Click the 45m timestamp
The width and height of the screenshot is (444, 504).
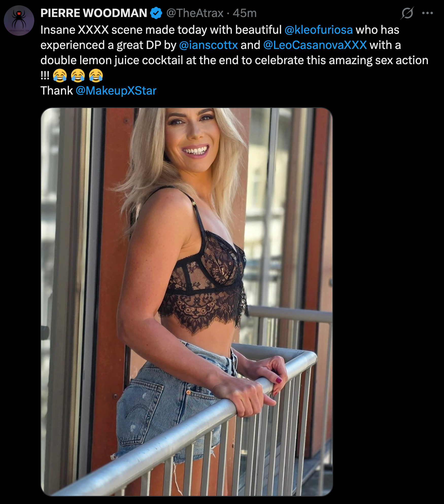245,13
